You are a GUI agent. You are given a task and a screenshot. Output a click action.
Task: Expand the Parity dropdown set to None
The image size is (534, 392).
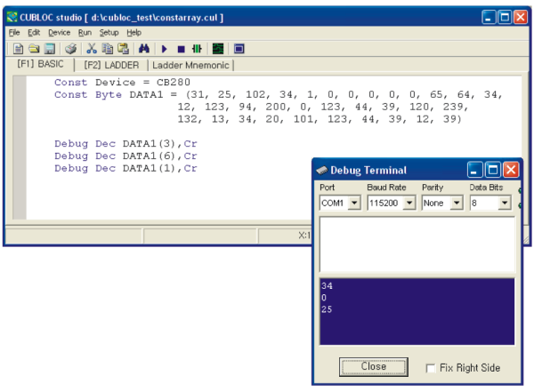tap(456, 203)
